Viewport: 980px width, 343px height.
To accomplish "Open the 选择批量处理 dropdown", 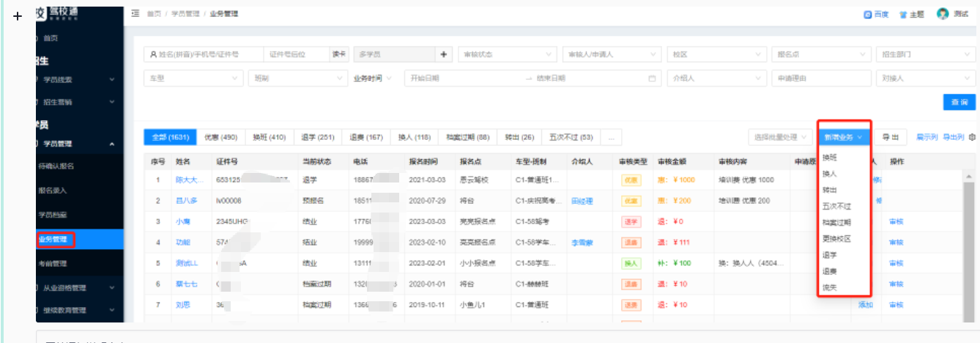I will coord(780,137).
